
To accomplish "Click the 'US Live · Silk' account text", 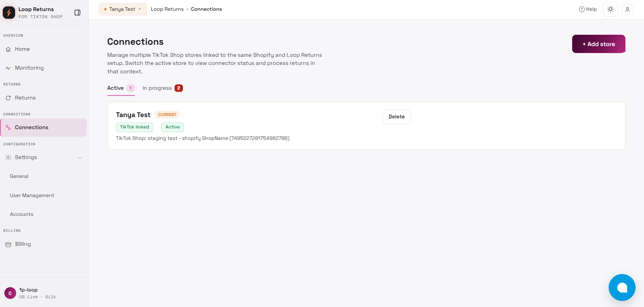I will (38, 297).
